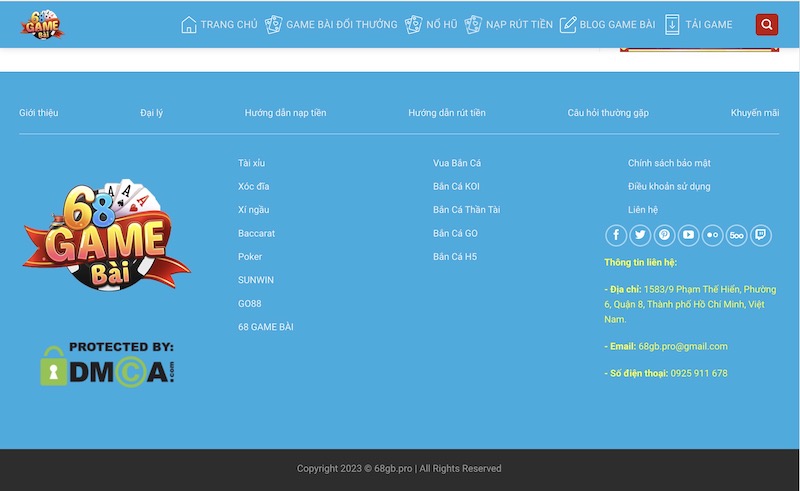Click the cards icon beside Game Bài Đổi Thưởng
800x491 pixels.
273,24
